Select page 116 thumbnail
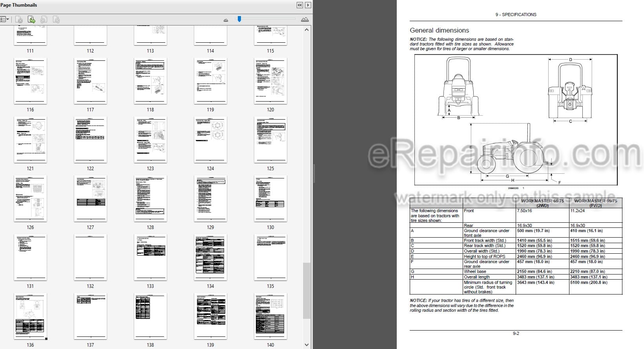Image resolution: width=644 pixels, height=349 pixels. click(x=30, y=81)
